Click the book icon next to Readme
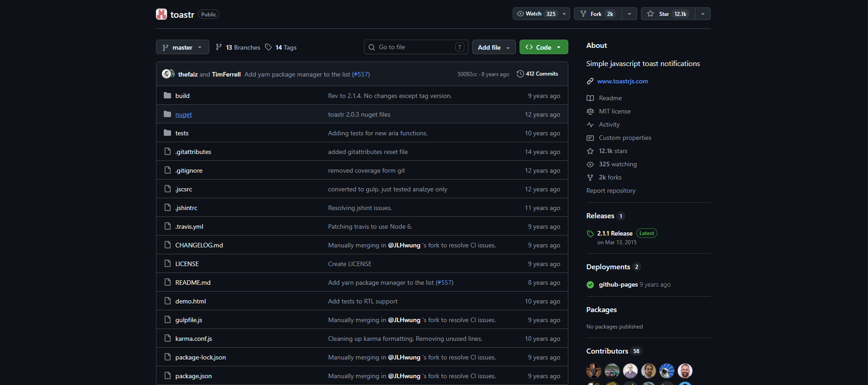This screenshot has width=868, height=385. (x=590, y=98)
